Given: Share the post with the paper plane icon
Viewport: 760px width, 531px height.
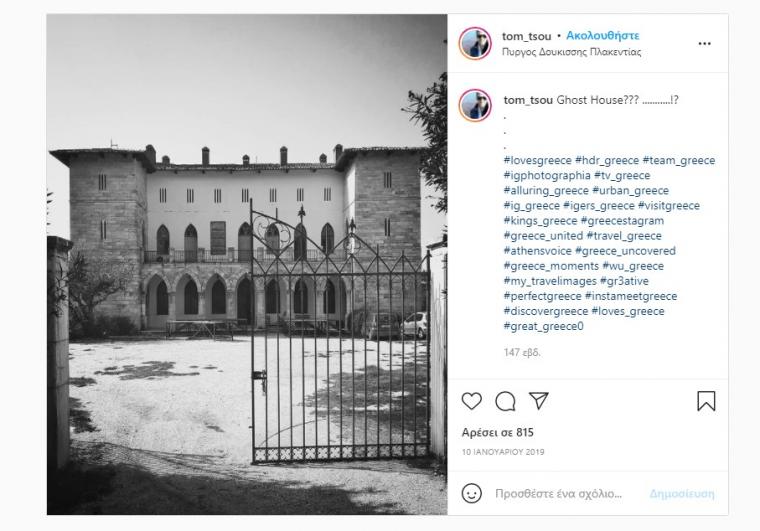Looking at the screenshot, I should (538, 401).
